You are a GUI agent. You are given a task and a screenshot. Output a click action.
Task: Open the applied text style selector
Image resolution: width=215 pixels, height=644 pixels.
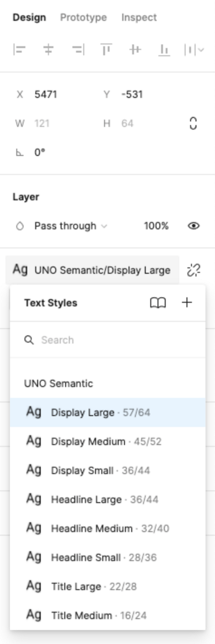pyautogui.click(x=92, y=270)
